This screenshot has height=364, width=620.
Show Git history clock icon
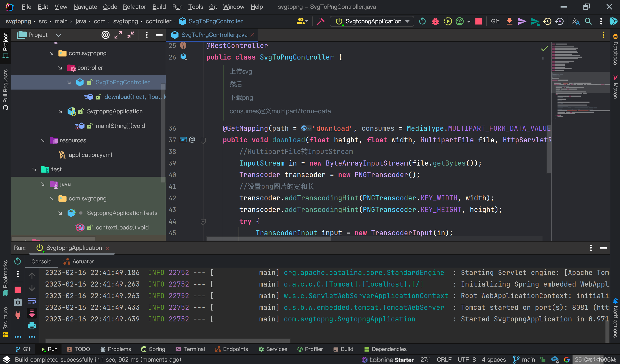(x=547, y=21)
